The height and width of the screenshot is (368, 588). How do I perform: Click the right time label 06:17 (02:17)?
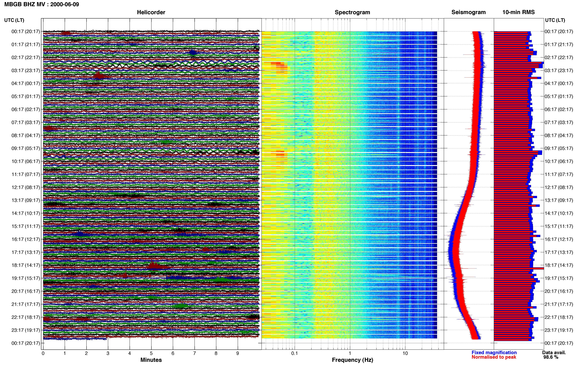point(559,109)
